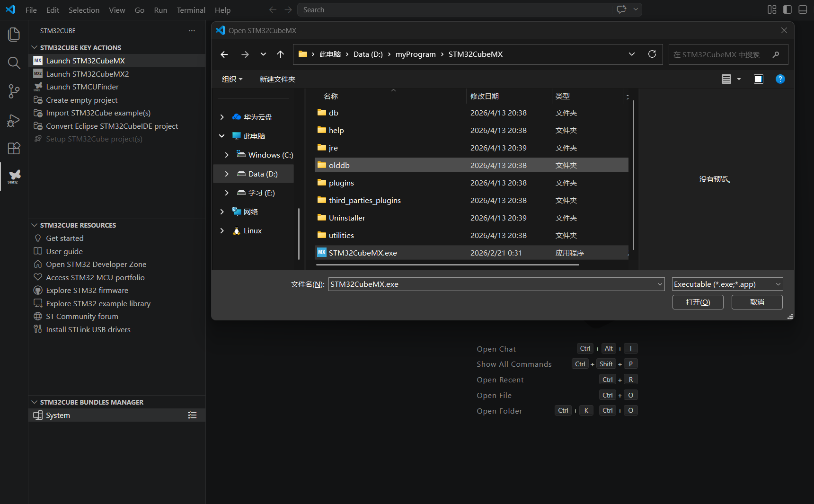
Task: Click the GitHub icon for Explore STM32 firmware
Action: coord(38,290)
